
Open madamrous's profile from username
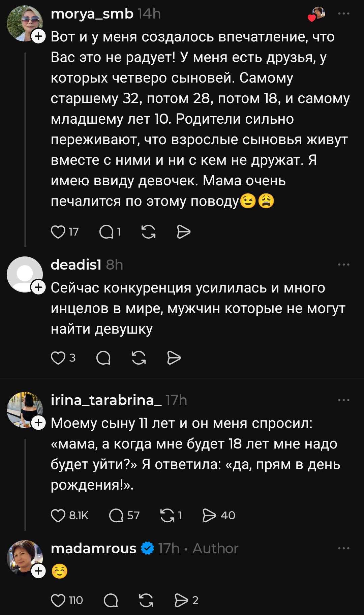point(93,549)
